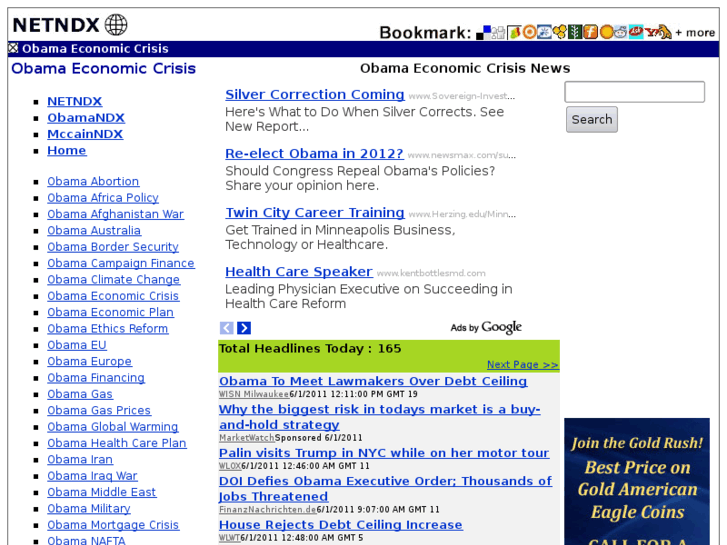Go to Next Page >> of headlines
The width and height of the screenshot is (727, 545).
pyautogui.click(x=523, y=365)
